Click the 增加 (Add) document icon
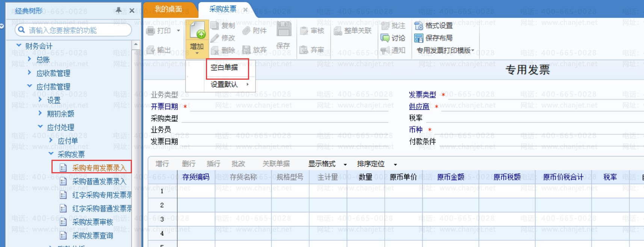This screenshot has height=247, width=644. tap(197, 30)
